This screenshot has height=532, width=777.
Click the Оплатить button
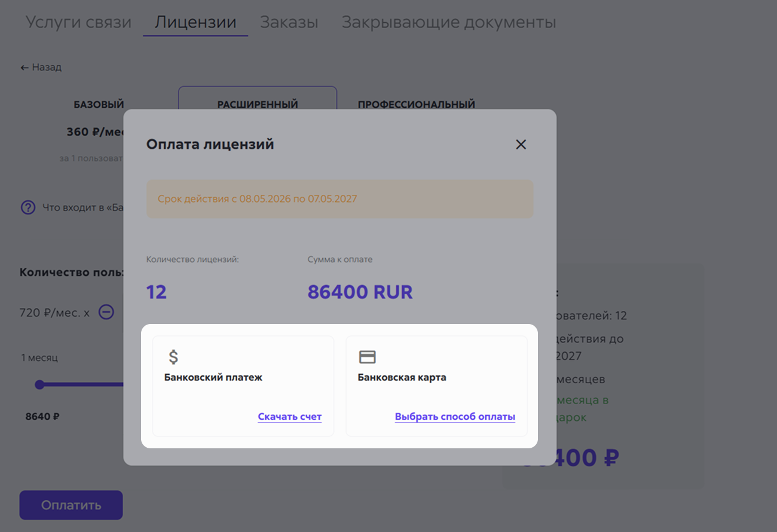(71, 505)
